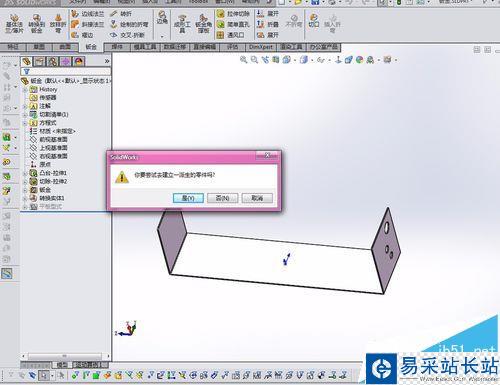Click Zoom to Fit in view toolbar
The height and width of the screenshot is (385, 500).
click(244, 60)
